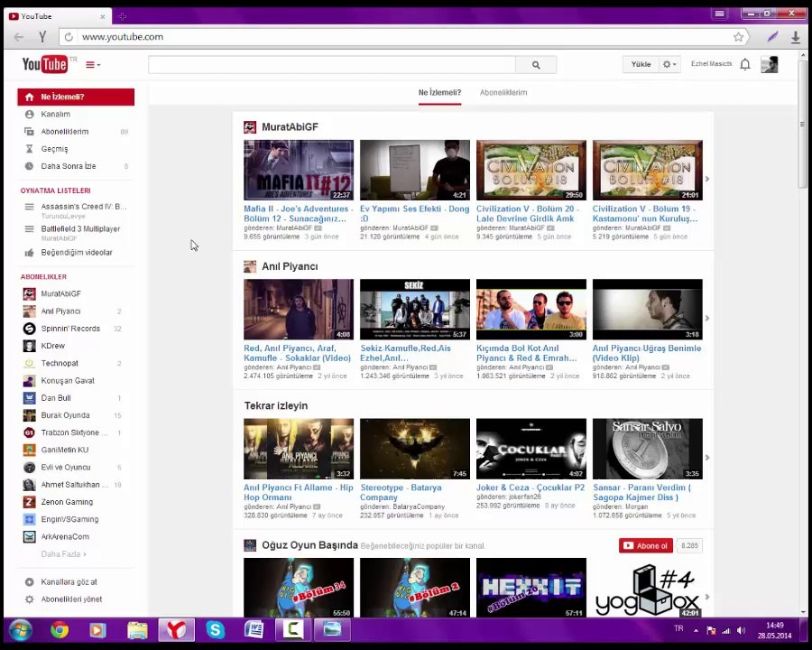The height and width of the screenshot is (650, 812).
Task: Show hidden system tray icons arrow
Action: [696, 631]
